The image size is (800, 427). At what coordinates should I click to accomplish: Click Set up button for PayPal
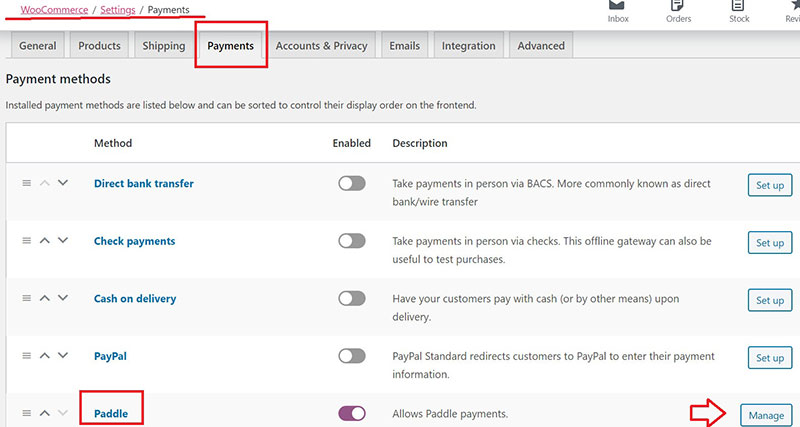[x=770, y=357]
